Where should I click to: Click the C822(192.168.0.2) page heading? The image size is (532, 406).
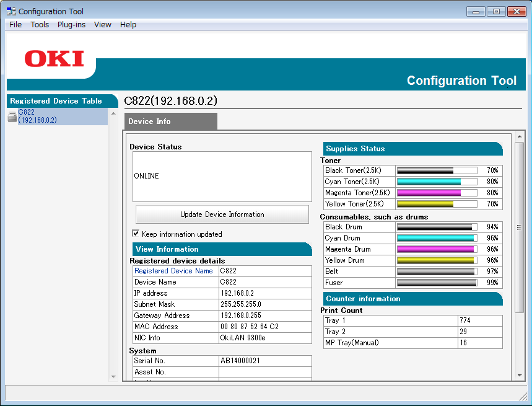(171, 101)
